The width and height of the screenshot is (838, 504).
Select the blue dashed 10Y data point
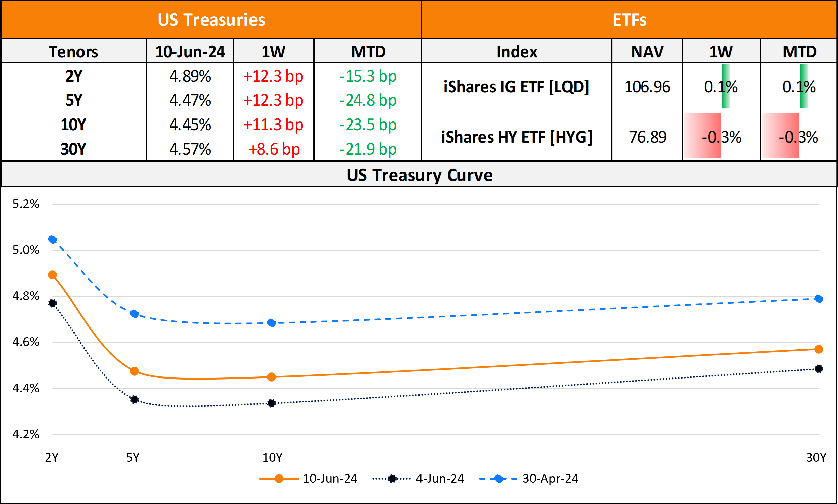pyautogui.click(x=271, y=323)
